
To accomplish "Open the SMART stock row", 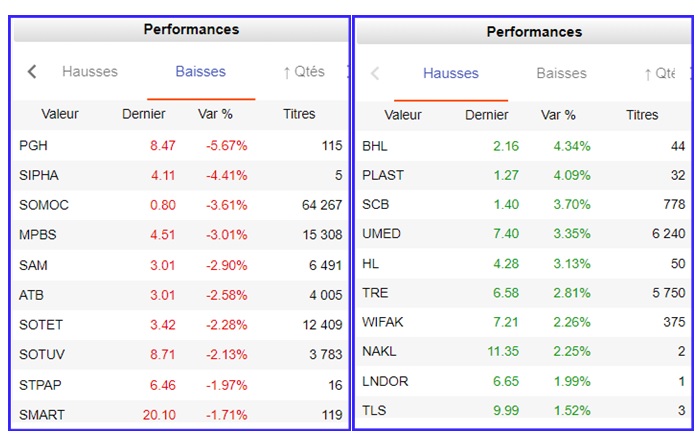I will [40, 416].
